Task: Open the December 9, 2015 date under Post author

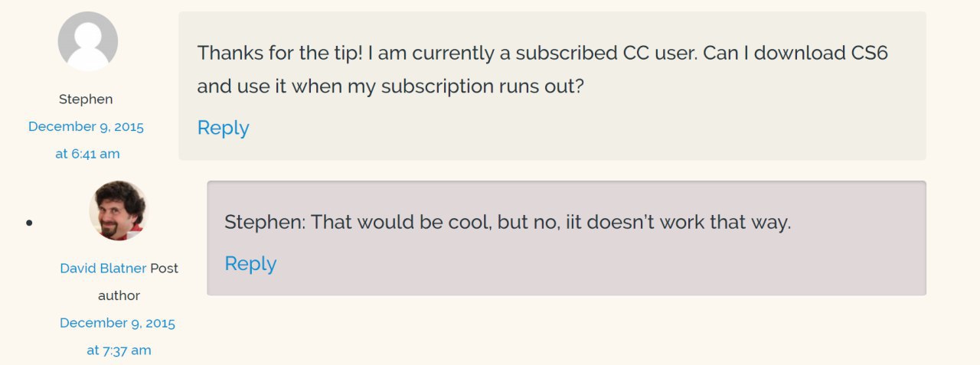Action: tap(117, 322)
